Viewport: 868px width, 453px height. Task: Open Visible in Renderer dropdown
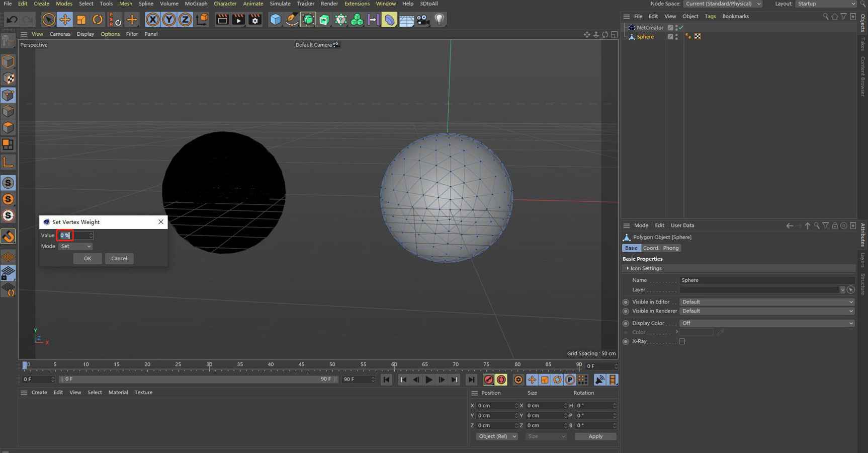pos(767,311)
